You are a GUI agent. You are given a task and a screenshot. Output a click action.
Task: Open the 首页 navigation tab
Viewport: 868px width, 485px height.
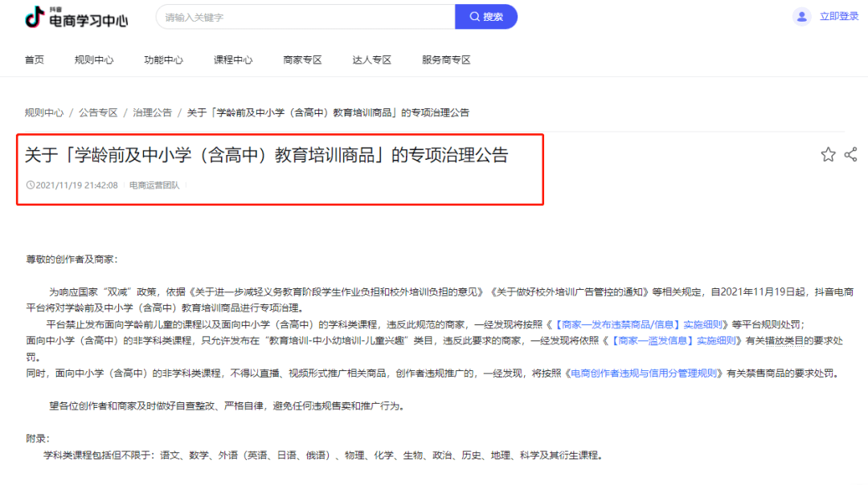(x=35, y=60)
